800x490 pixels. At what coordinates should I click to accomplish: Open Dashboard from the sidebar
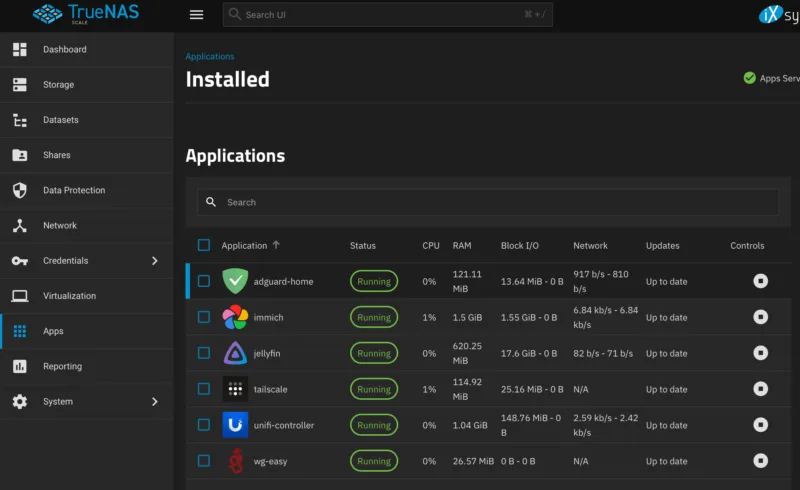click(x=87, y=50)
